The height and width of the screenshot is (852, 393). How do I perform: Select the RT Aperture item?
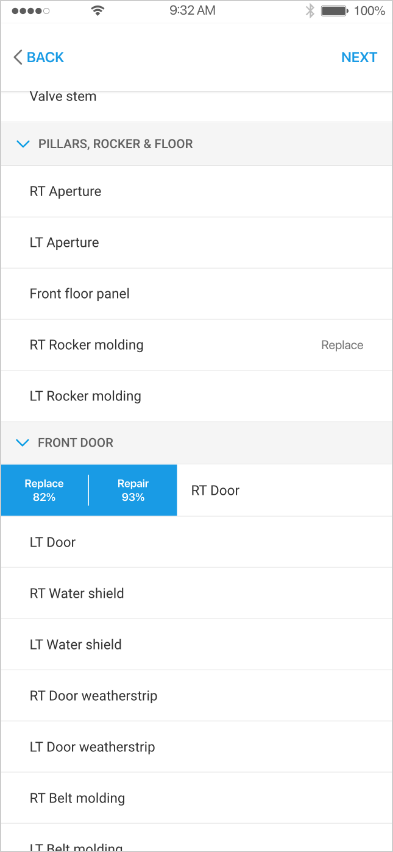(196, 191)
